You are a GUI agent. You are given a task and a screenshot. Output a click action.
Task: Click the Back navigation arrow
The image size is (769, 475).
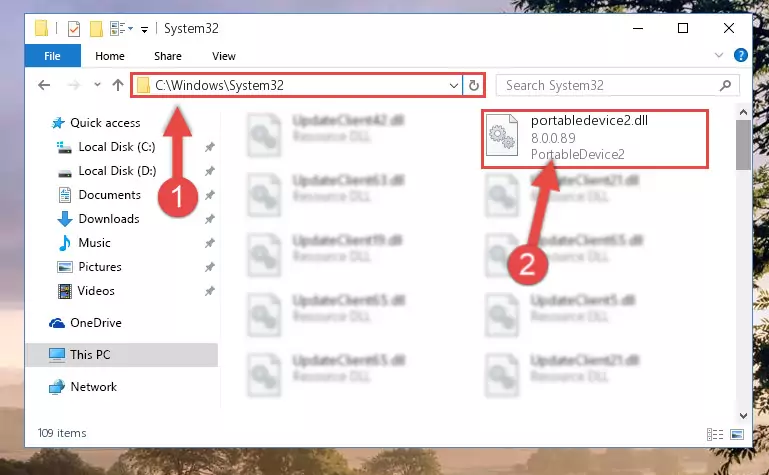tap(44, 85)
